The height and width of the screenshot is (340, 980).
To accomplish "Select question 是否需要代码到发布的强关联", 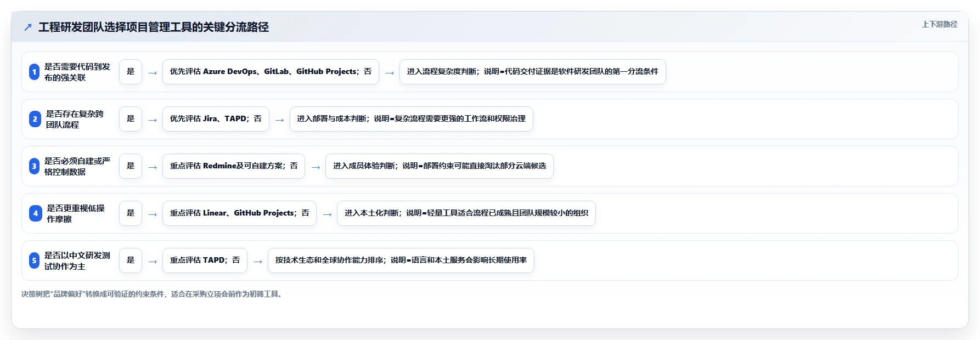I will pyautogui.click(x=77, y=72).
